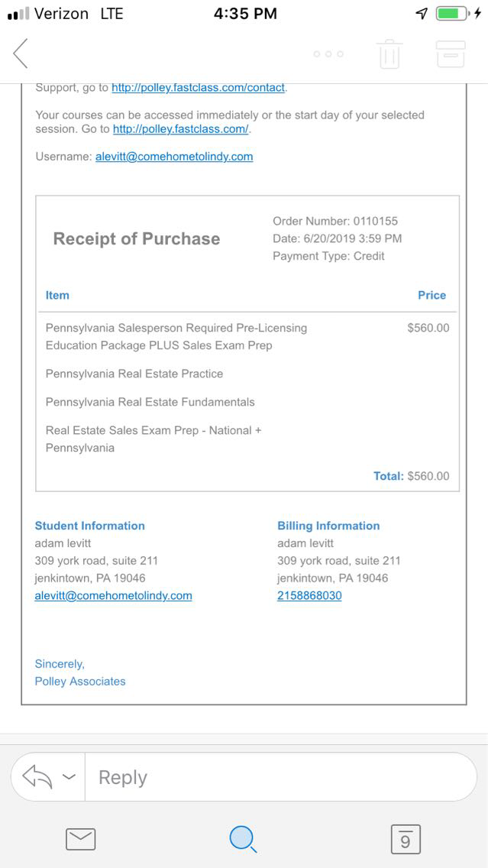Tap the Receipt of Purchase heading
Image resolution: width=488 pixels, height=868 pixels.
click(x=136, y=239)
